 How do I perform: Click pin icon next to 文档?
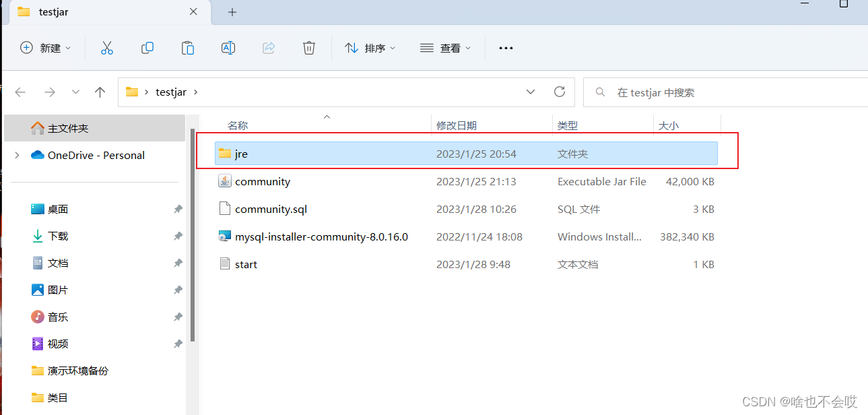(x=178, y=263)
